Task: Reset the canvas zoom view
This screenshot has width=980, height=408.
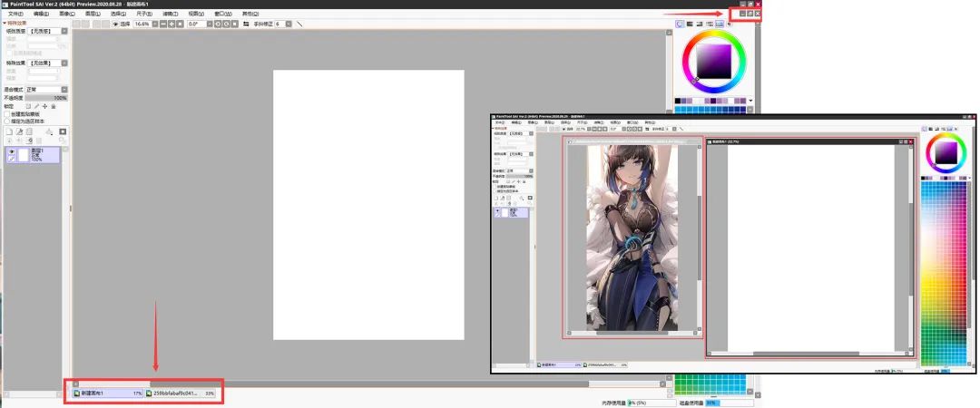Action: (180, 24)
